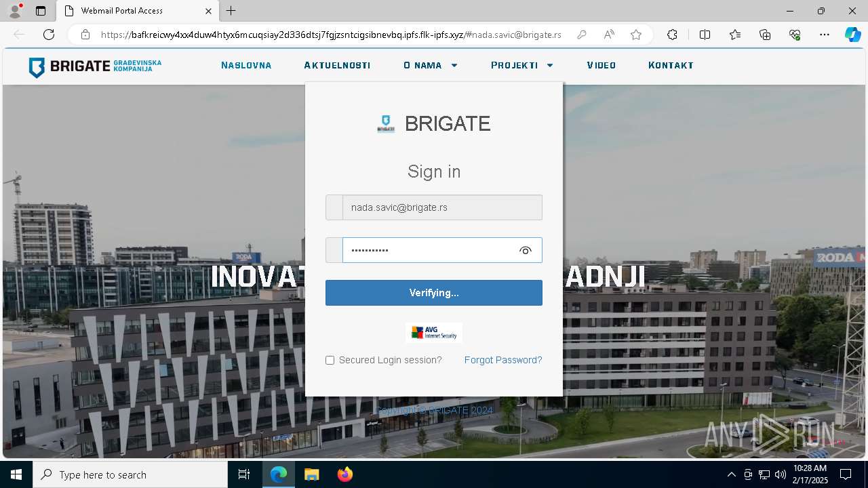Open Task View in taskbar
Image resolution: width=868 pixels, height=488 pixels.
point(244,474)
